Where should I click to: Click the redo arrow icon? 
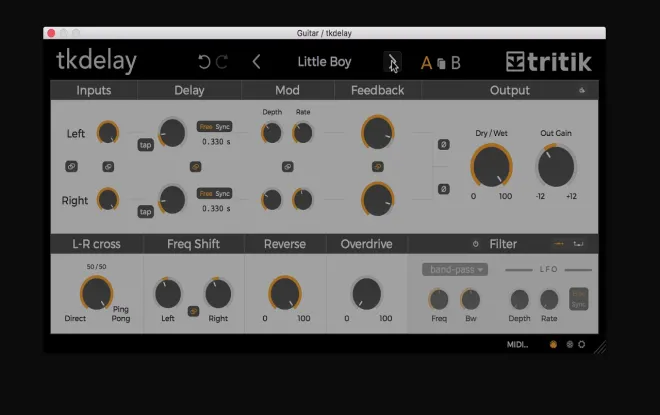click(222, 62)
